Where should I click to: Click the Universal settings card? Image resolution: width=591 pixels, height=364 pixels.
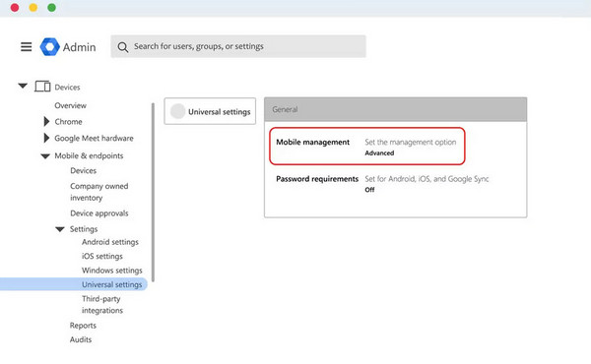[210, 111]
